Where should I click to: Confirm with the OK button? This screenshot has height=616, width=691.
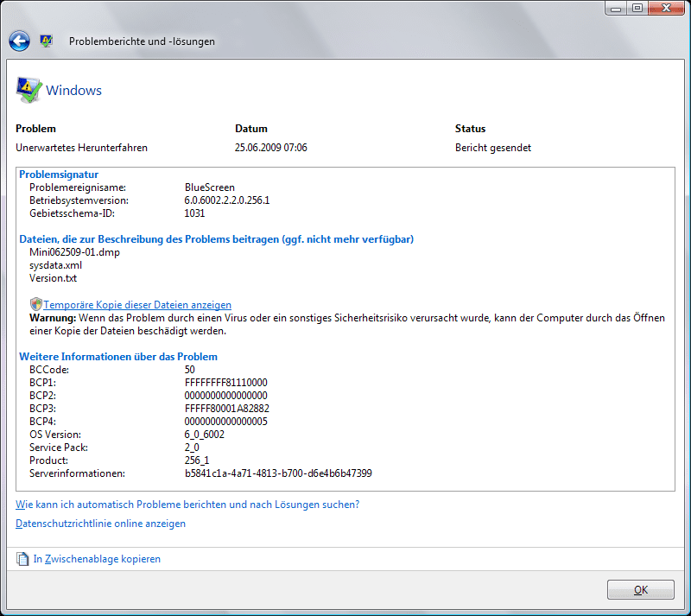pyautogui.click(x=640, y=589)
